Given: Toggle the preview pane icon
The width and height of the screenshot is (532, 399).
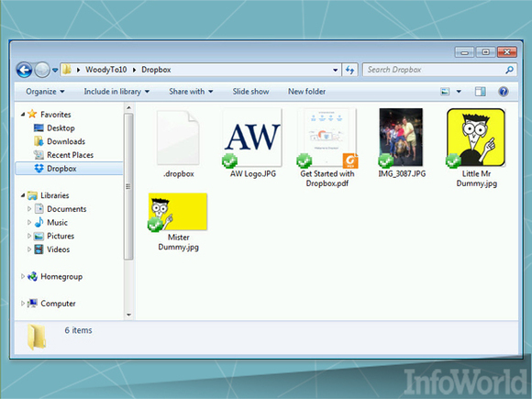Looking at the screenshot, I should pyautogui.click(x=480, y=92).
